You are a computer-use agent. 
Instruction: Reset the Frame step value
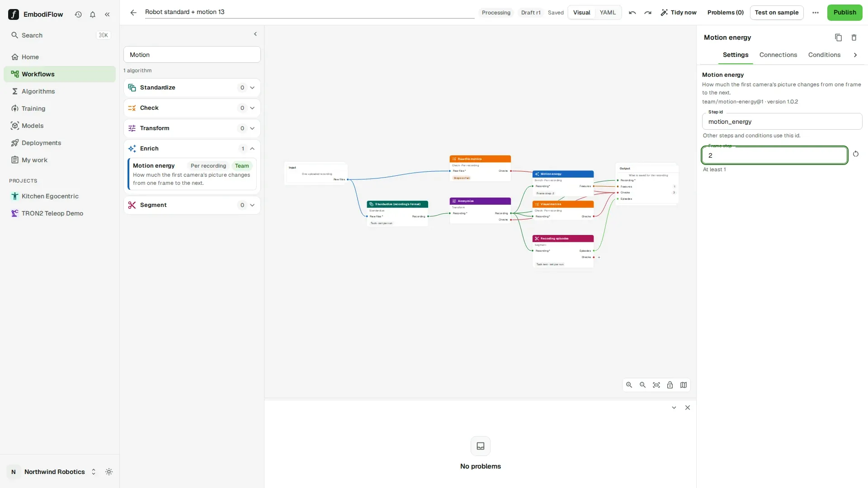coord(856,154)
